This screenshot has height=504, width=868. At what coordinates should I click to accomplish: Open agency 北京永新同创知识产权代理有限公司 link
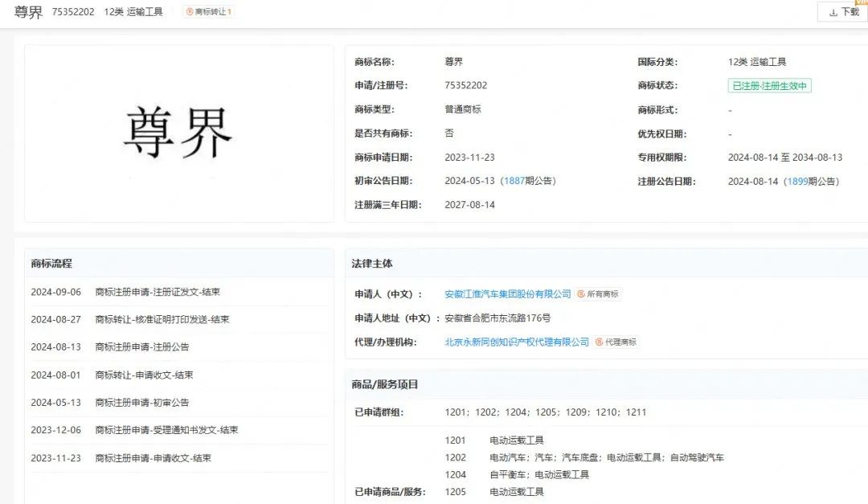(x=517, y=342)
